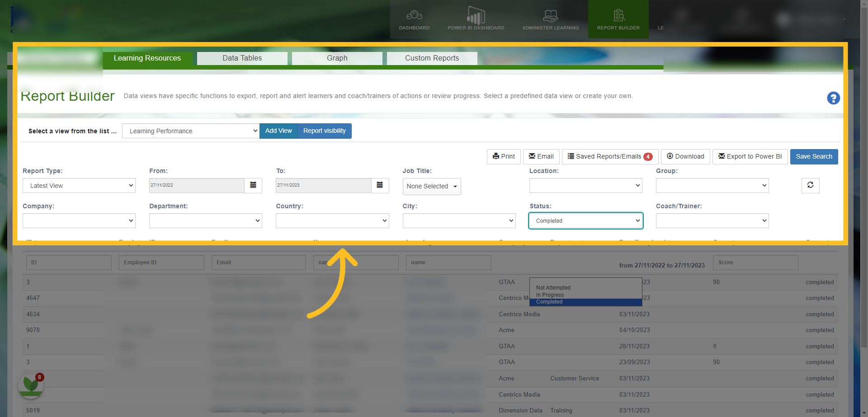The height and width of the screenshot is (417, 868).
Task: Click the refresh filters icon button
Action: [810, 185]
